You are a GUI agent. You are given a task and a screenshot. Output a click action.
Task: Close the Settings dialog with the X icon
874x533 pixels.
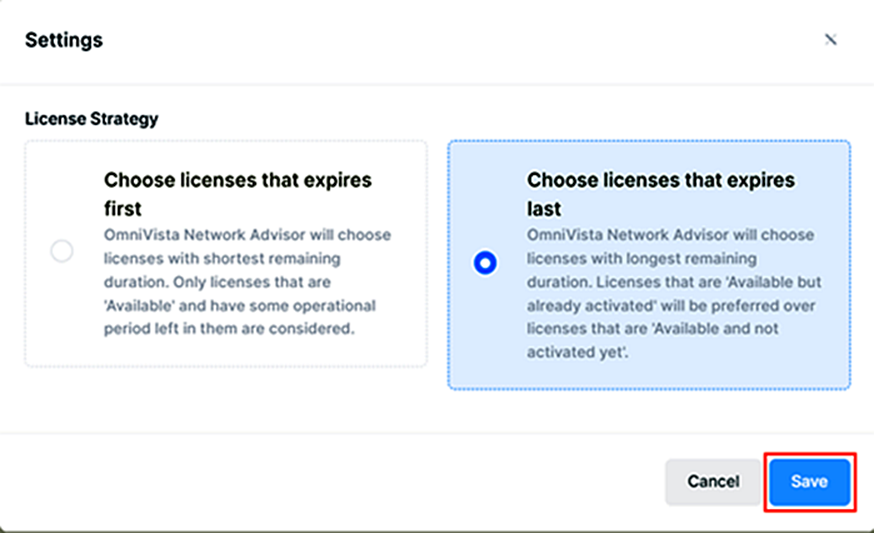[x=830, y=39]
